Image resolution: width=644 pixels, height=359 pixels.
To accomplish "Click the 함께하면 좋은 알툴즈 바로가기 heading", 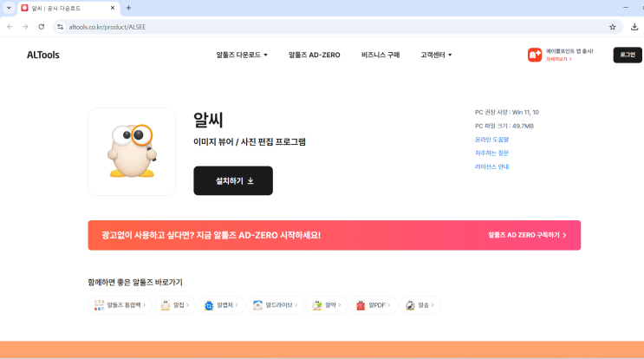I will coord(135,282).
